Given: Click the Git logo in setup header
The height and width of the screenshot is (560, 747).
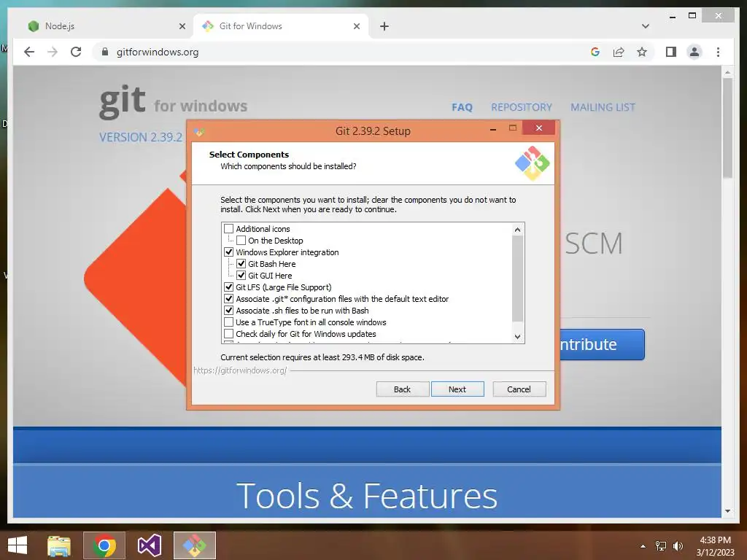Looking at the screenshot, I should tap(532, 163).
